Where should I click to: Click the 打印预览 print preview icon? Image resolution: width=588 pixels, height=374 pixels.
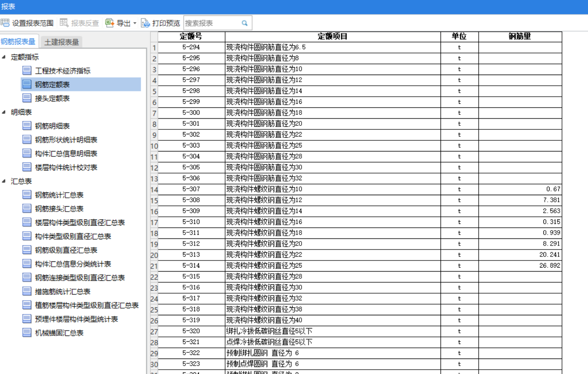[x=145, y=23]
